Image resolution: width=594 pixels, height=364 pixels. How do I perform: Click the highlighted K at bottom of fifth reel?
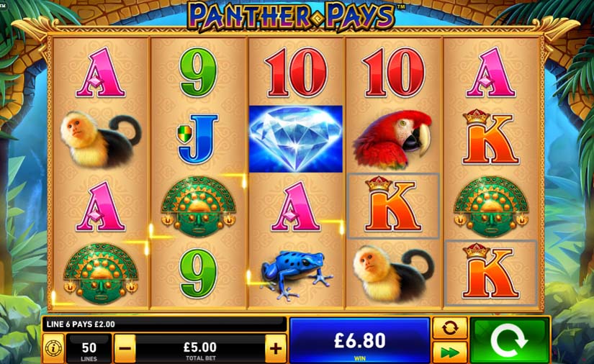point(491,273)
